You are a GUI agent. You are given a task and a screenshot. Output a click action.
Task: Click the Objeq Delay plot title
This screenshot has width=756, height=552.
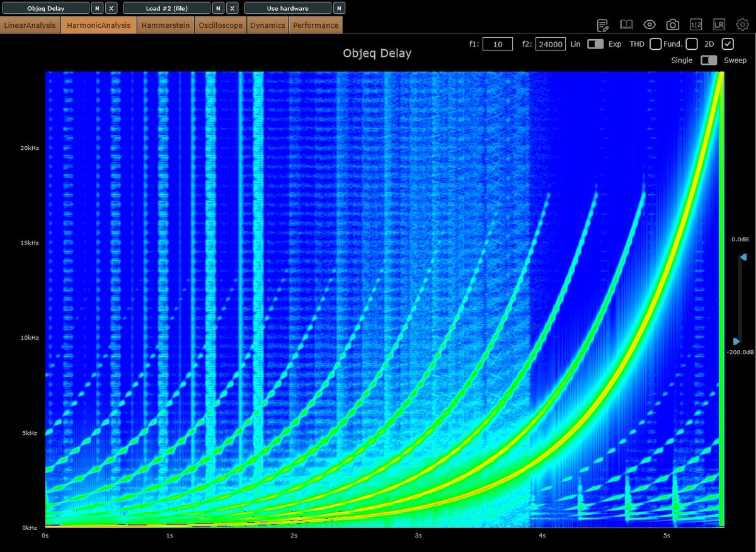[377, 53]
